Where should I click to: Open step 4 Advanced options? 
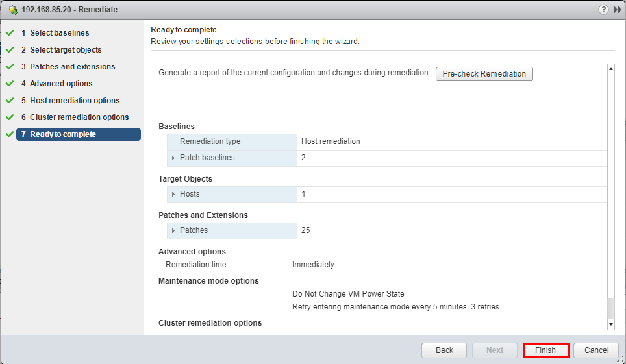click(61, 84)
